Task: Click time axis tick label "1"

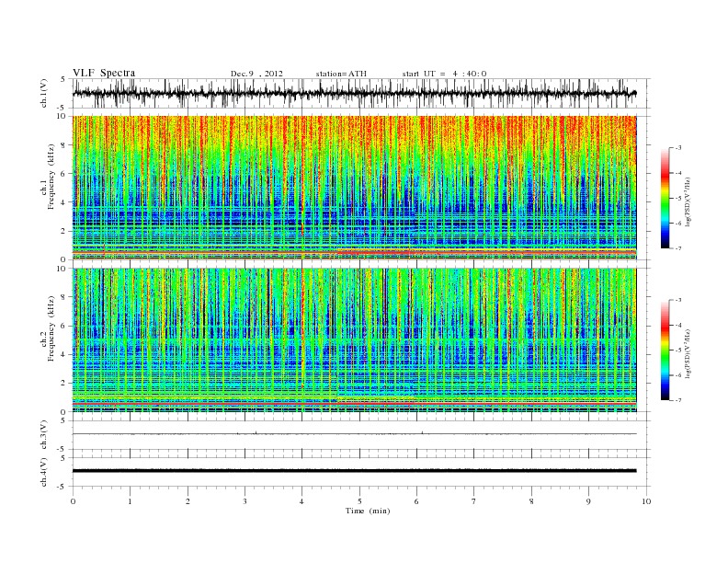Action: tap(130, 501)
